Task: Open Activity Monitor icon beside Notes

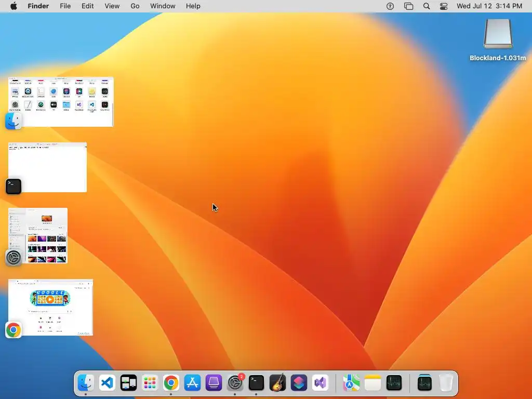Action: point(394,383)
